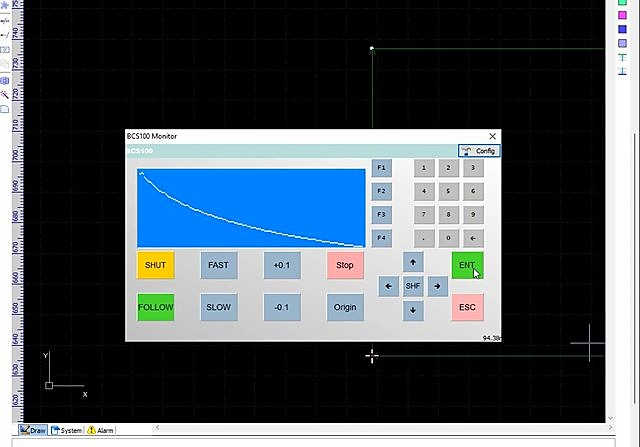The height and width of the screenshot is (447, 640).
Task: Click the +0.1 increment button
Action: coord(282,265)
